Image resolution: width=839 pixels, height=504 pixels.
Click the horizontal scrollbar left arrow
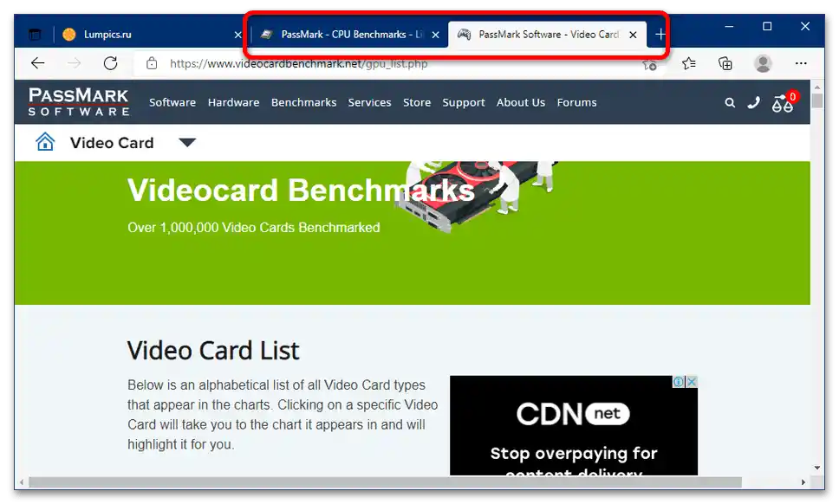tap(22, 482)
